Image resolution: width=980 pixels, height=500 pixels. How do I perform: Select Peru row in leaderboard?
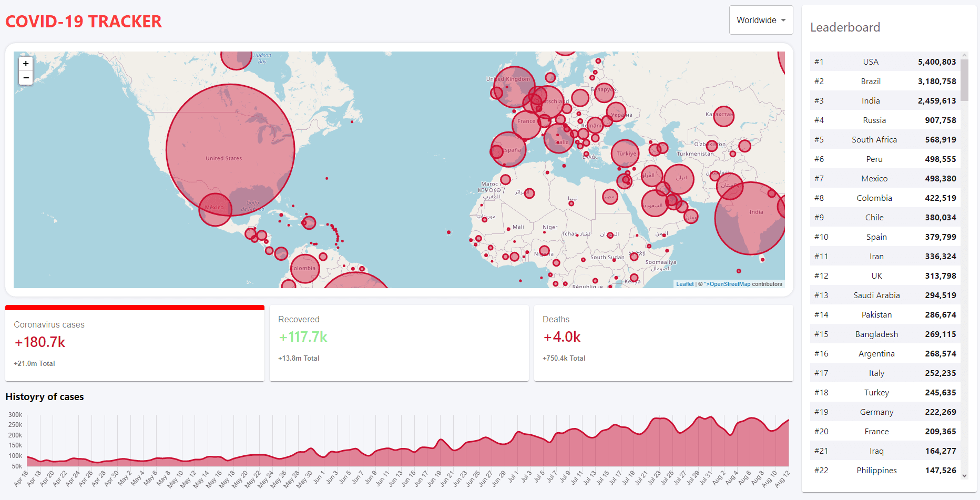(885, 159)
